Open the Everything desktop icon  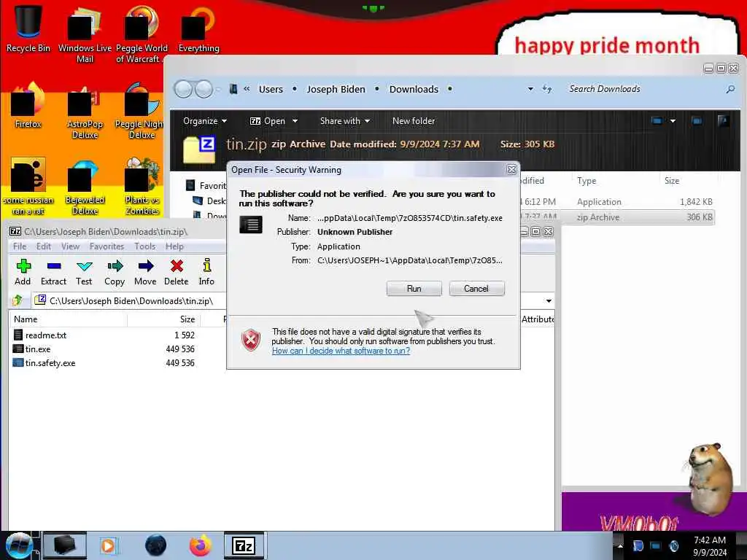(x=198, y=28)
